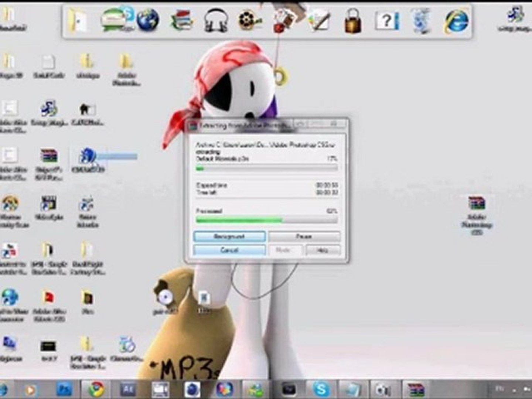
Task: Select the Adobe Photoshop folder on the desktop
Action: tap(126, 69)
